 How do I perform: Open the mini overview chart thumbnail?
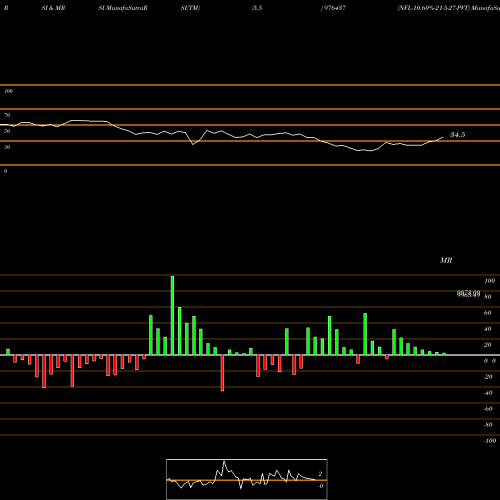[247, 479]
